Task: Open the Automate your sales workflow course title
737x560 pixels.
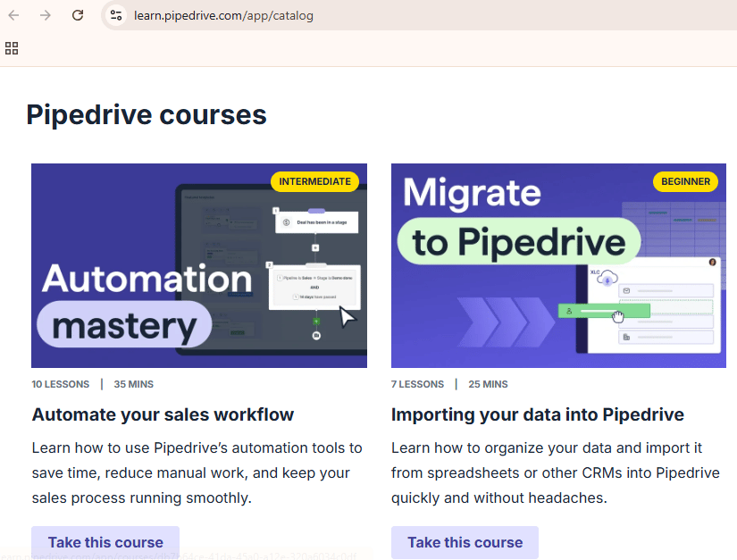Action: point(163,414)
